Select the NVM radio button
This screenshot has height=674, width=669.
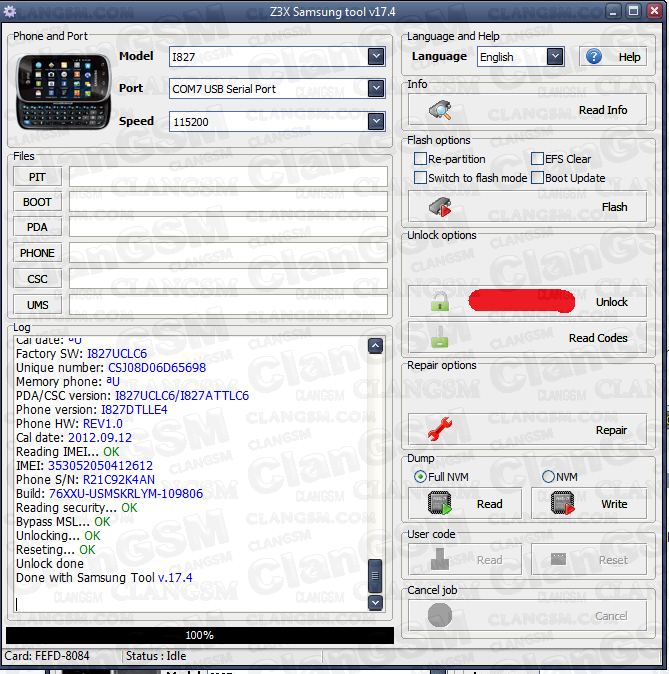coord(548,477)
